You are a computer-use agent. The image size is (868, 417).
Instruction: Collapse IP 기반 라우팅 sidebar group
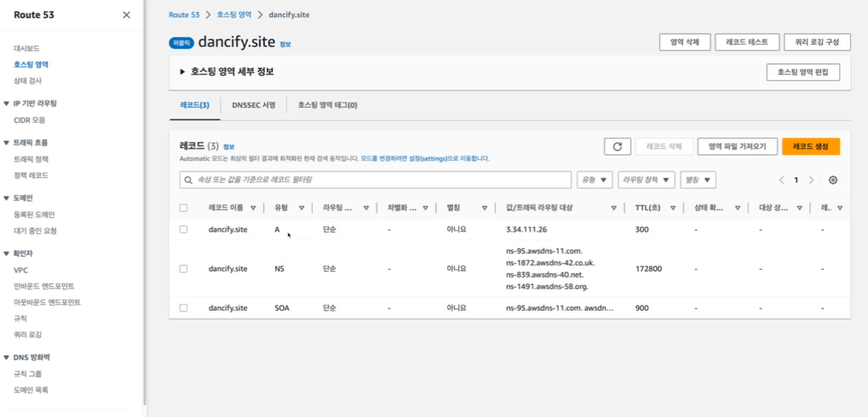click(6, 103)
